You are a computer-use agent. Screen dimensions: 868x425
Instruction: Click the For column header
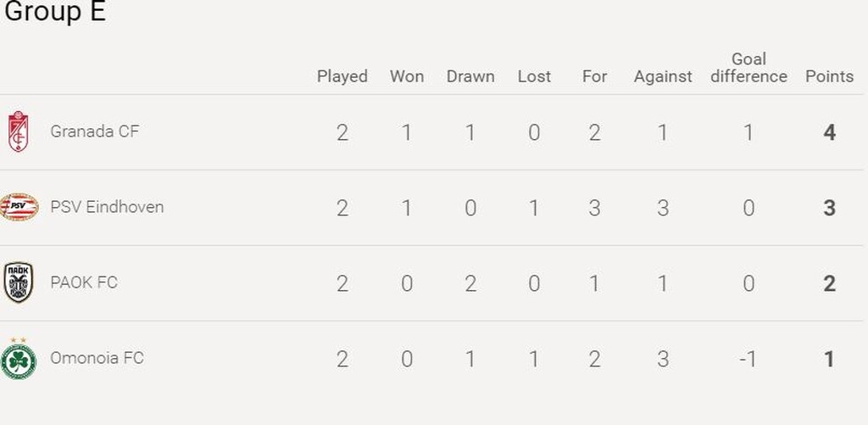click(594, 76)
